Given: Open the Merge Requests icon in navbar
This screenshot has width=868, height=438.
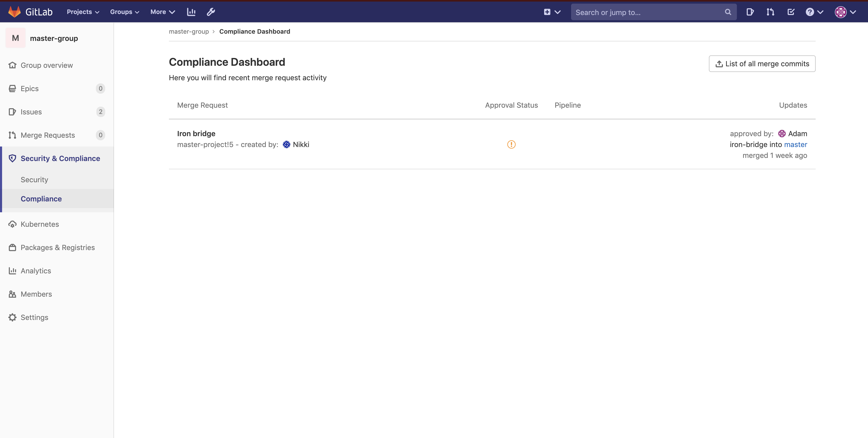Looking at the screenshot, I should pos(770,12).
